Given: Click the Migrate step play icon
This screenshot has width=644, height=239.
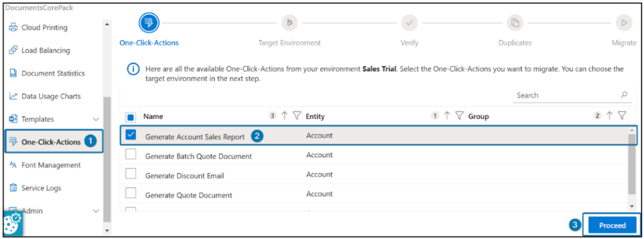Looking at the screenshot, I should (624, 23).
